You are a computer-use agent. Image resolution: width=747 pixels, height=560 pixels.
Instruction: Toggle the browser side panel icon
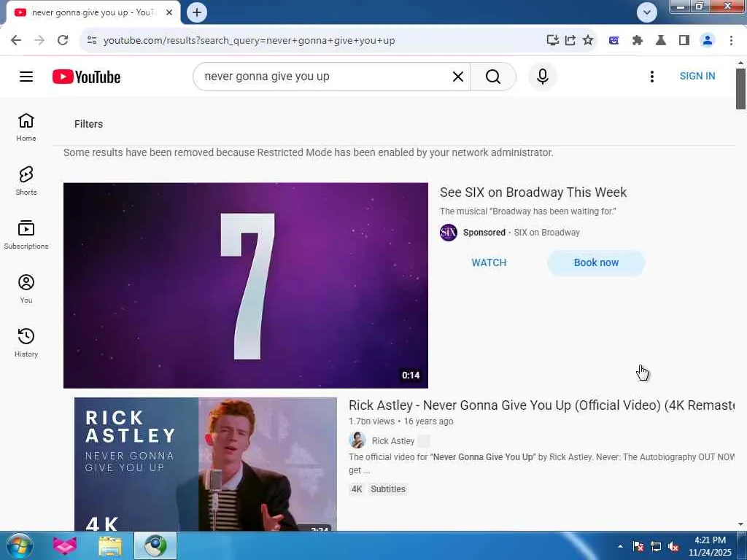[684, 41]
